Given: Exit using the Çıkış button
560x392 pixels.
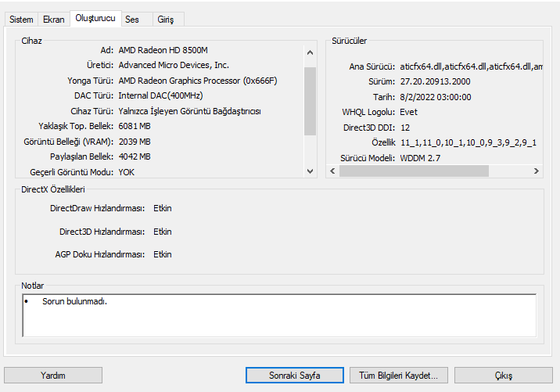Looking at the screenshot, I should point(503,376).
